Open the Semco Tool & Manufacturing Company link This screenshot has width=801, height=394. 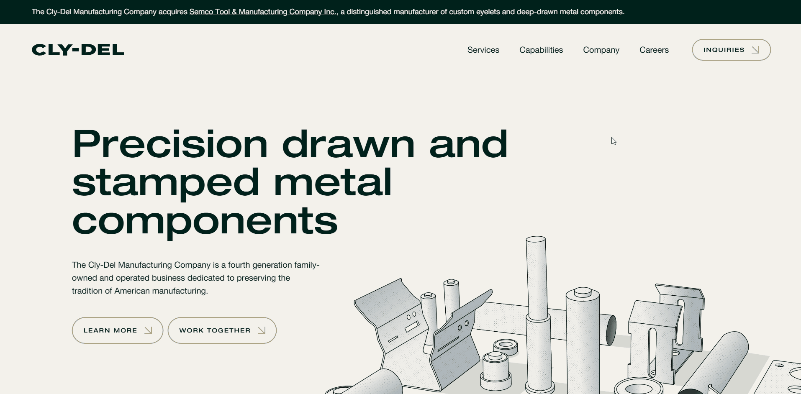[264, 12]
